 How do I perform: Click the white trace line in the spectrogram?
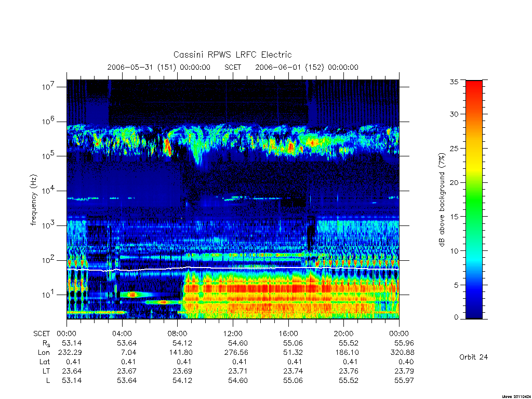(x=233, y=269)
